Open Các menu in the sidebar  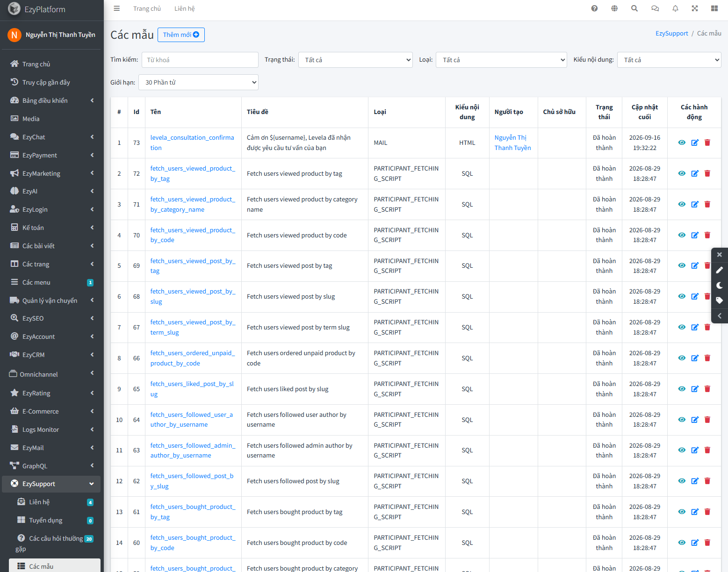pos(51,282)
